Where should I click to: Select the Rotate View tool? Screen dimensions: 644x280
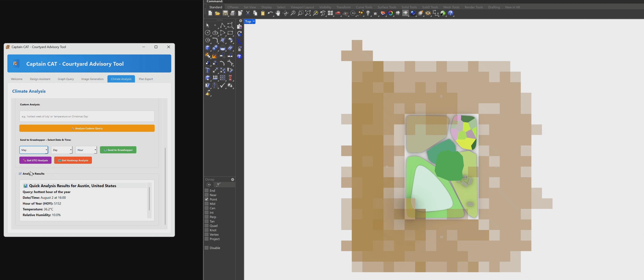point(285,13)
